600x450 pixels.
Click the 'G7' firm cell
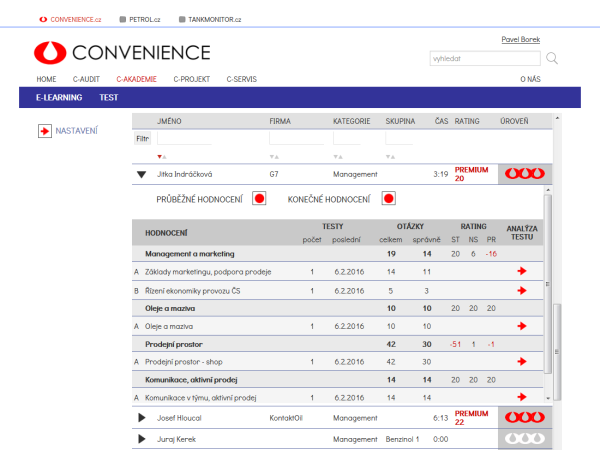pos(274,174)
